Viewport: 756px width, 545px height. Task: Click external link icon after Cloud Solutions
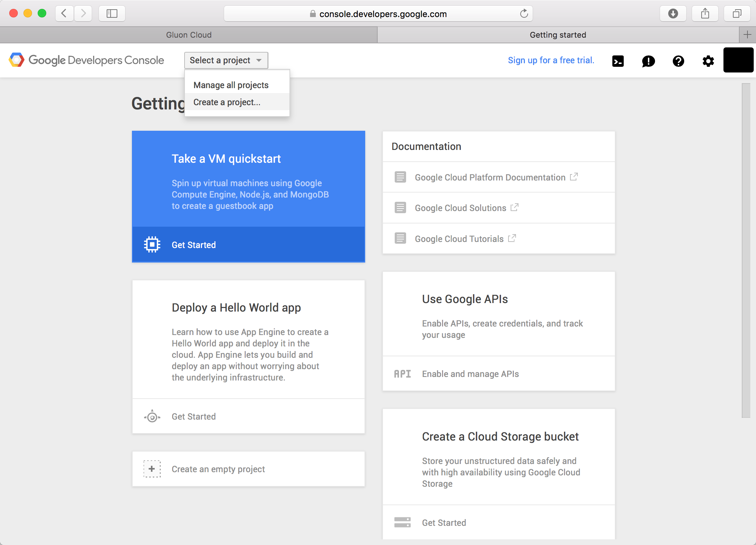pyautogui.click(x=515, y=207)
